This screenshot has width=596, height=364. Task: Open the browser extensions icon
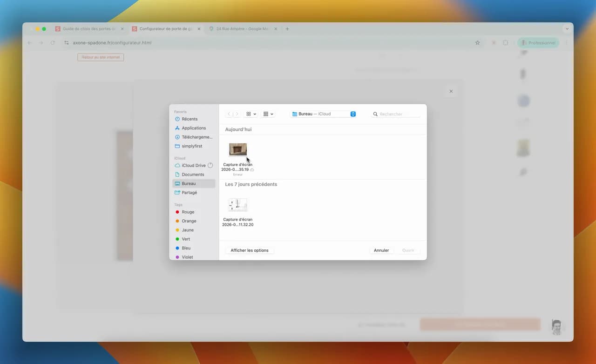pos(506,43)
